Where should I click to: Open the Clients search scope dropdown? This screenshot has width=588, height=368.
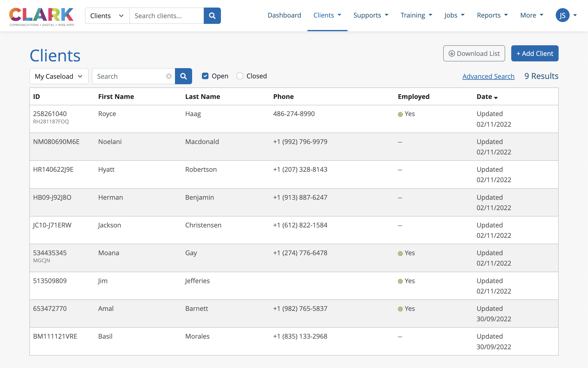107,16
